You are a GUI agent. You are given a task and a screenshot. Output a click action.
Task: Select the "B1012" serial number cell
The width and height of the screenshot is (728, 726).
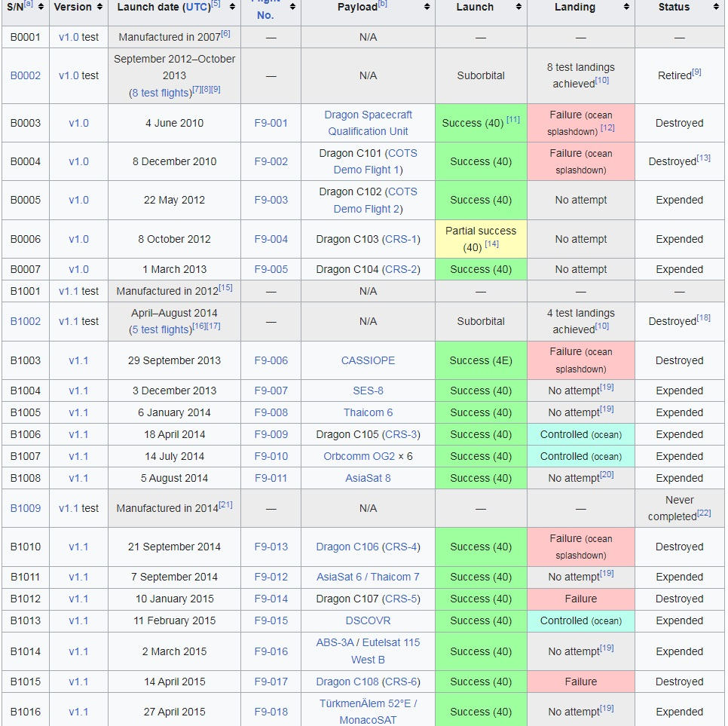[26, 599]
